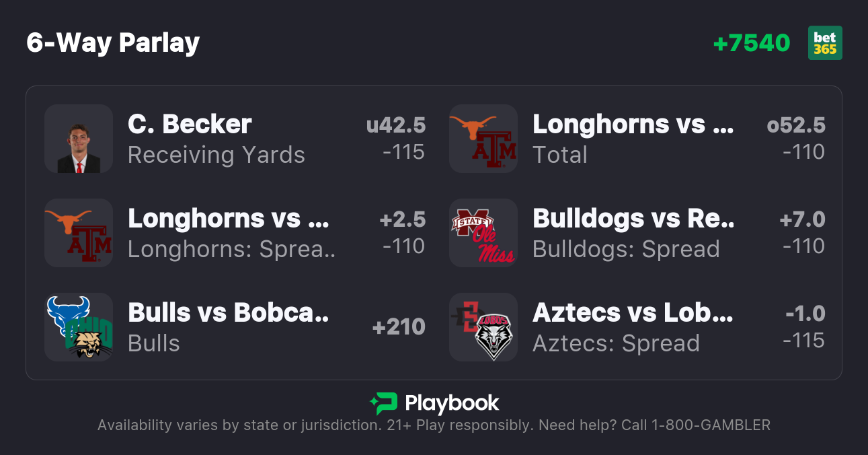Screen dimensions: 868x455
Task: Click the +2.5 Longhorns spread value
Action: 402,219
